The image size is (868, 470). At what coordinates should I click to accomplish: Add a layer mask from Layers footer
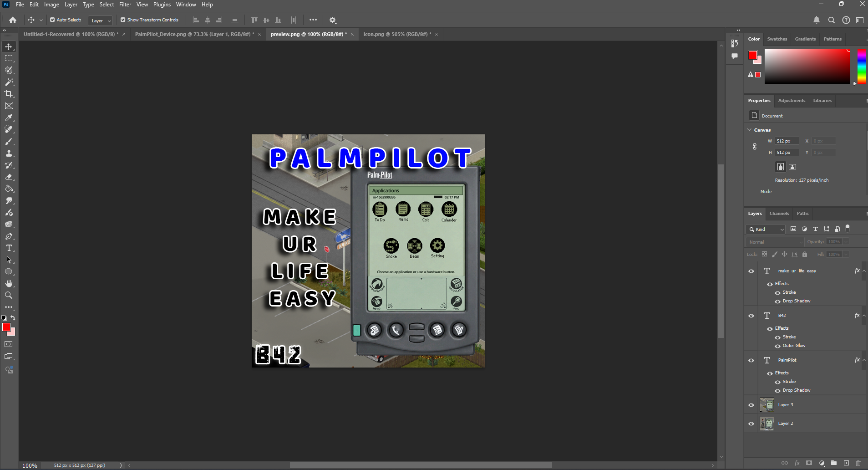[809, 463]
